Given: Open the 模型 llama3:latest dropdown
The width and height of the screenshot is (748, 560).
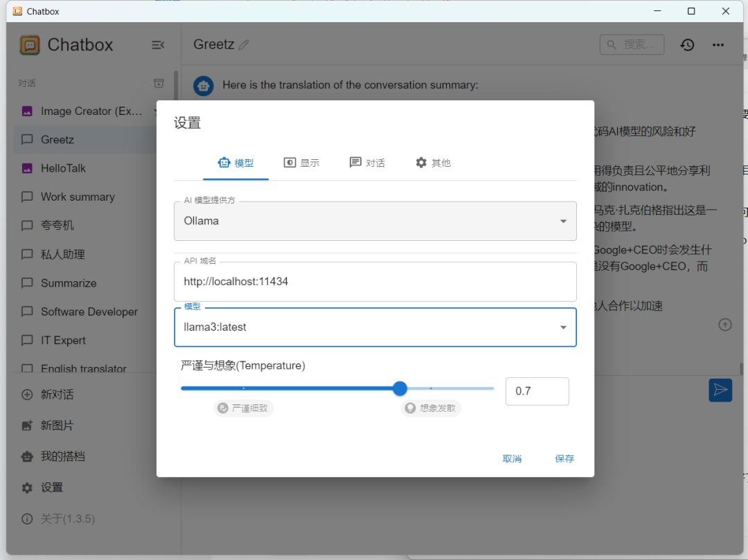Looking at the screenshot, I should pyautogui.click(x=375, y=327).
